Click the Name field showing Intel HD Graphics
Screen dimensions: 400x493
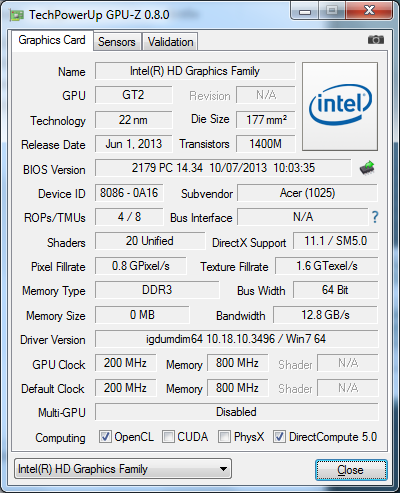[195, 71]
